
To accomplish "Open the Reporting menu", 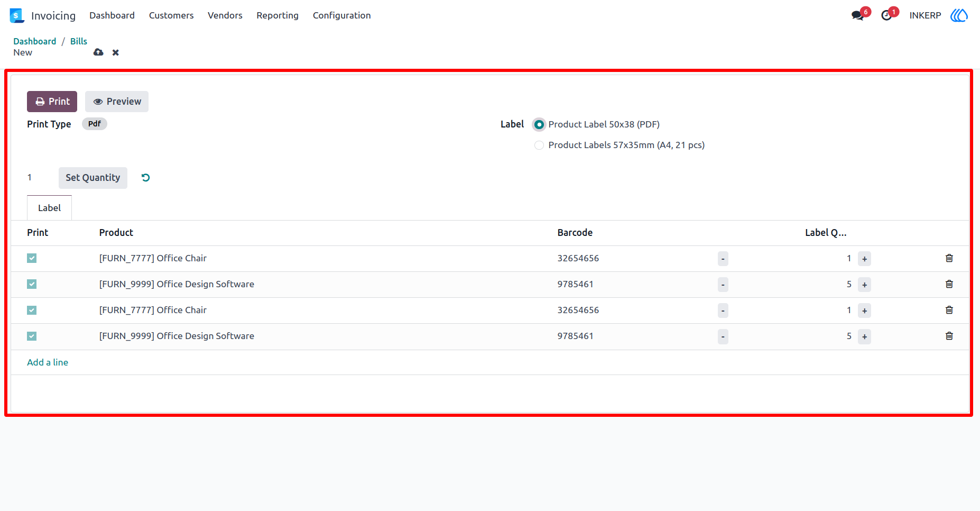I will [x=278, y=15].
